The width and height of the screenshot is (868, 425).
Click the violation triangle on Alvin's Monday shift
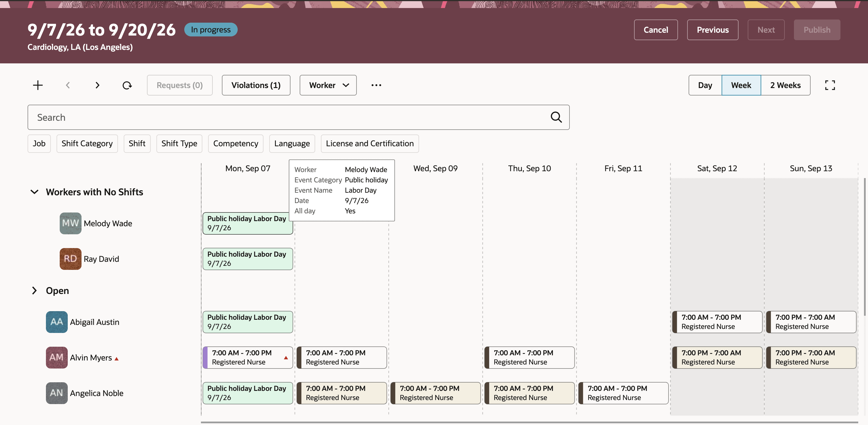286,358
